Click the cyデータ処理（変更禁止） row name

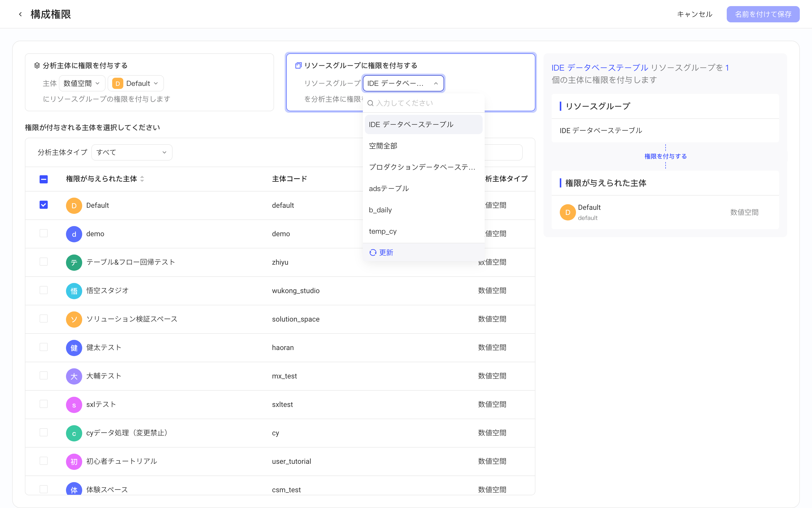(x=128, y=433)
